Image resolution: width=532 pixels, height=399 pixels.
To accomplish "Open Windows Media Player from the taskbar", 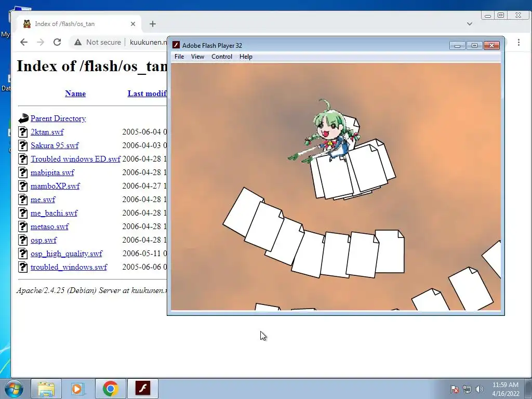I will (x=77, y=389).
